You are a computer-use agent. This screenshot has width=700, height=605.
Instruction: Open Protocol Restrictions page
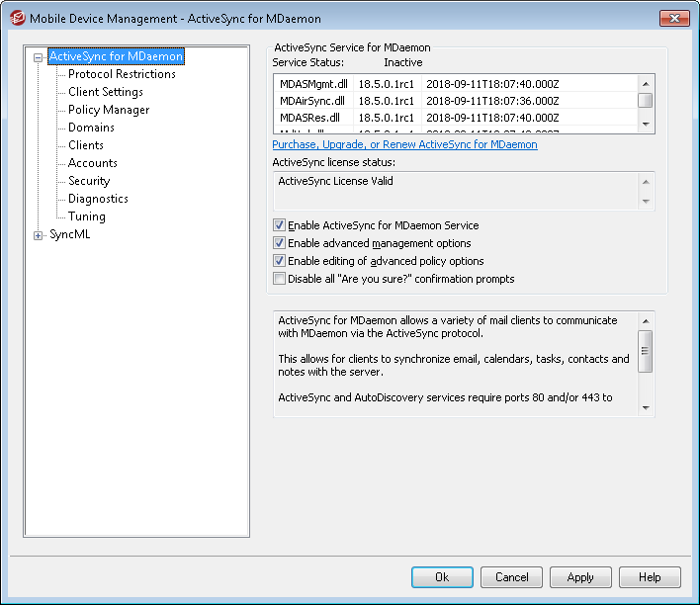(122, 74)
